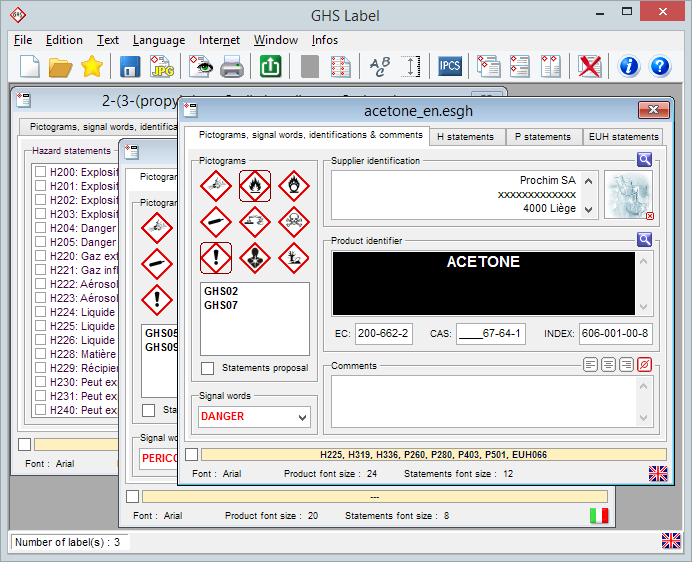
Task: Click the supplier logo thumbnail
Action: pos(627,195)
